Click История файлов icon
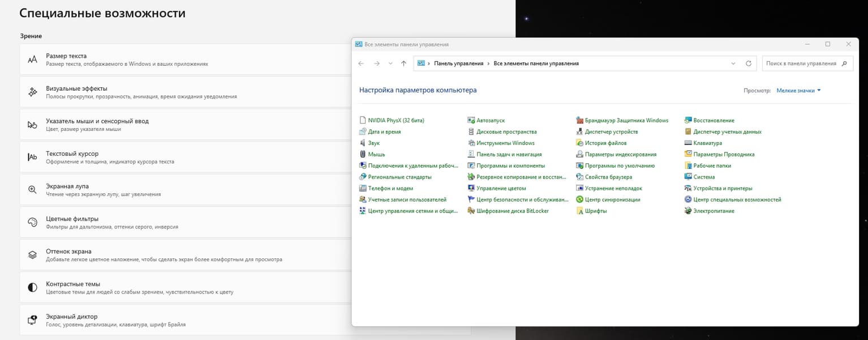The height and width of the screenshot is (340, 868). [579, 143]
